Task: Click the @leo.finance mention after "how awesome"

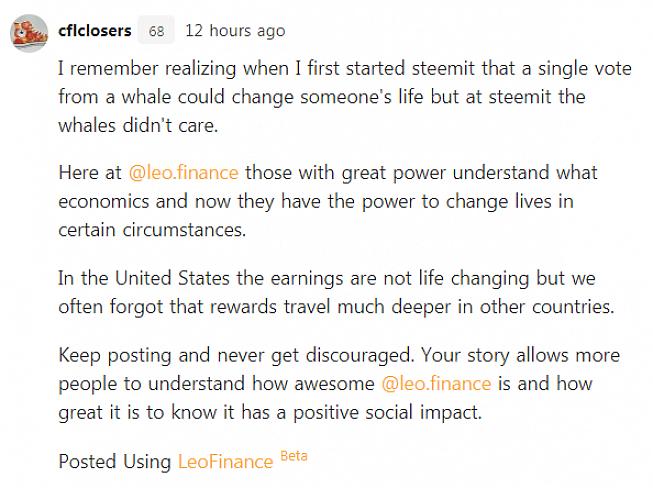Action: 436,383
